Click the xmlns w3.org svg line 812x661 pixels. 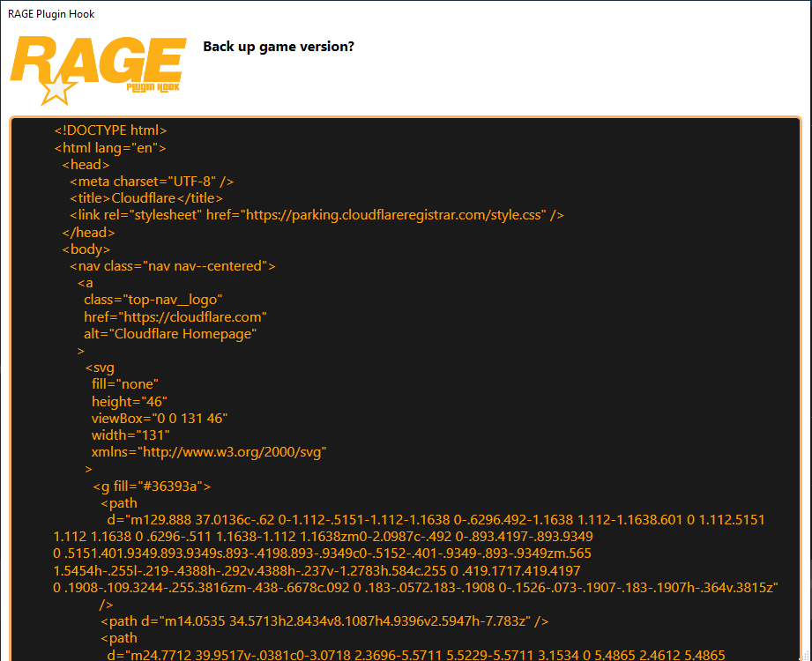[x=209, y=452]
